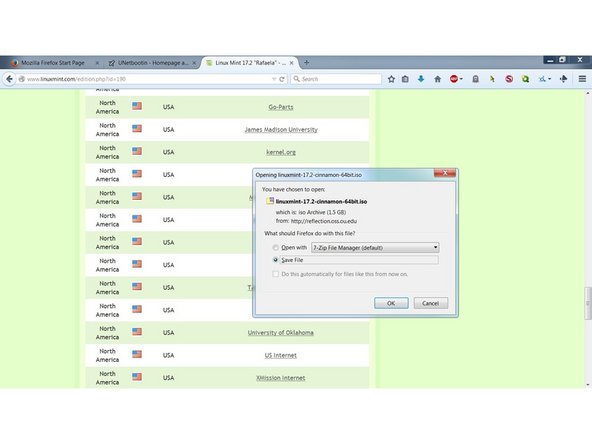Open University of Oklahoma mirror link
Image resolution: width=592 pixels, height=444 pixels.
click(x=281, y=333)
